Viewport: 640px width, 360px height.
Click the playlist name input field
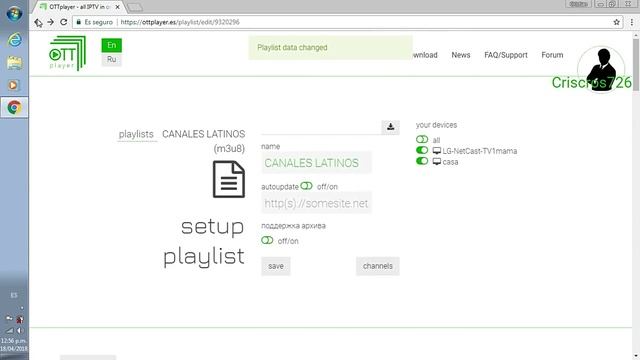coord(316,163)
